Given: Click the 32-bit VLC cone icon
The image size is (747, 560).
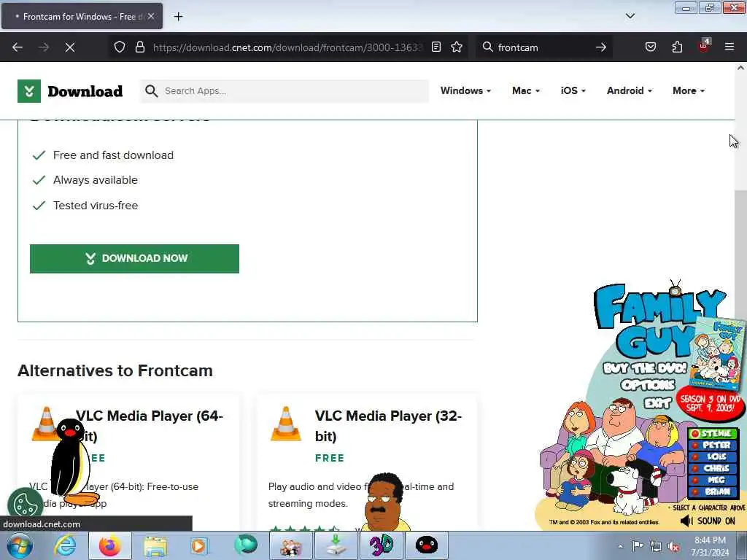Looking at the screenshot, I should [286, 424].
